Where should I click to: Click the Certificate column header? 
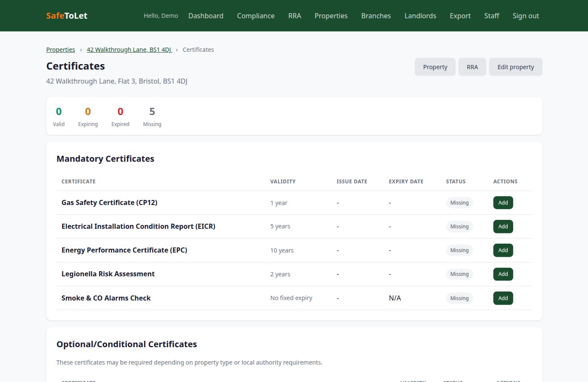pyautogui.click(x=79, y=181)
